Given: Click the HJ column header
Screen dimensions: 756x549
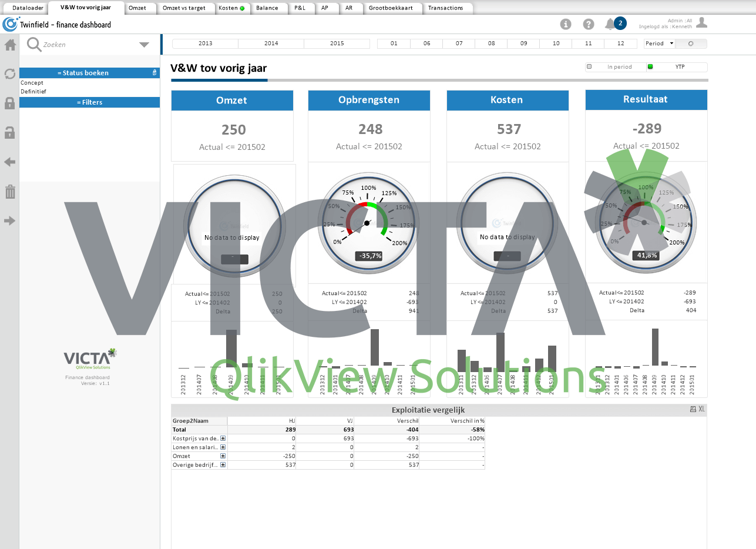Looking at the screenshot, I should pos(261,421).
